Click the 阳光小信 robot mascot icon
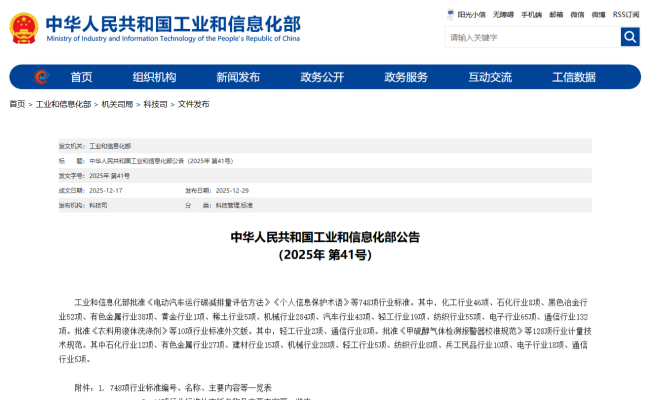Screen dimensions: 650x400 450,15
